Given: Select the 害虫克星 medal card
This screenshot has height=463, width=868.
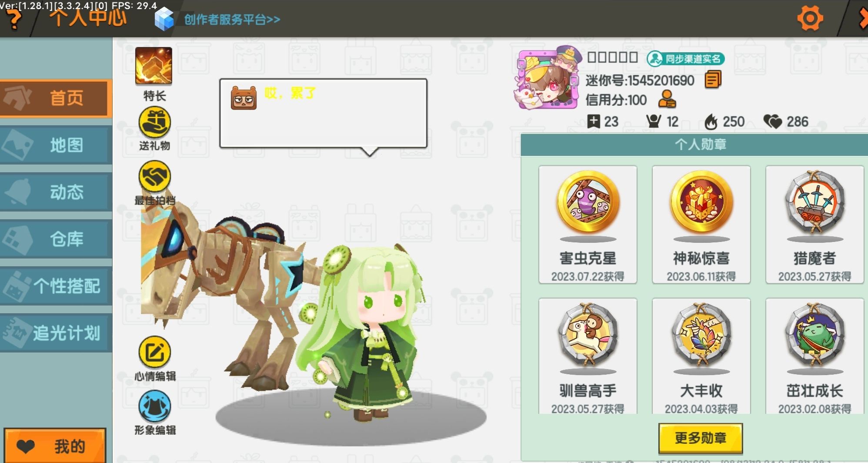Looking at the screenshot, I should (588, 225).
